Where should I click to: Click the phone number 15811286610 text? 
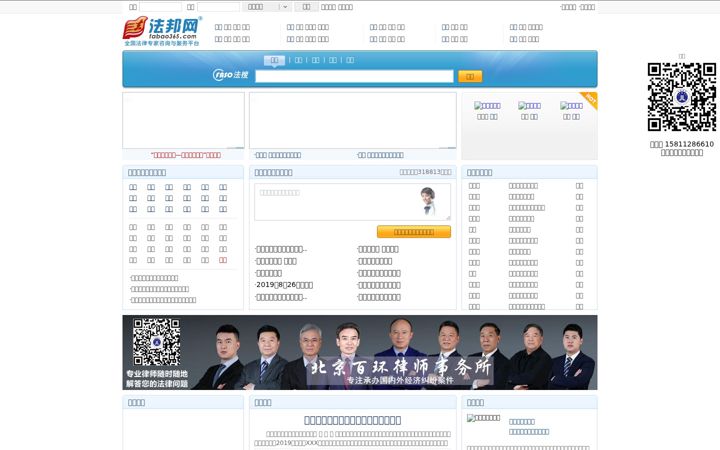(x=689, y=144)
